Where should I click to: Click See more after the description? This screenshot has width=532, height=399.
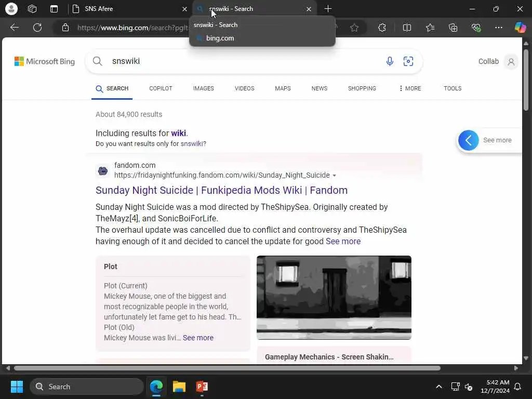tap(343, 241)
